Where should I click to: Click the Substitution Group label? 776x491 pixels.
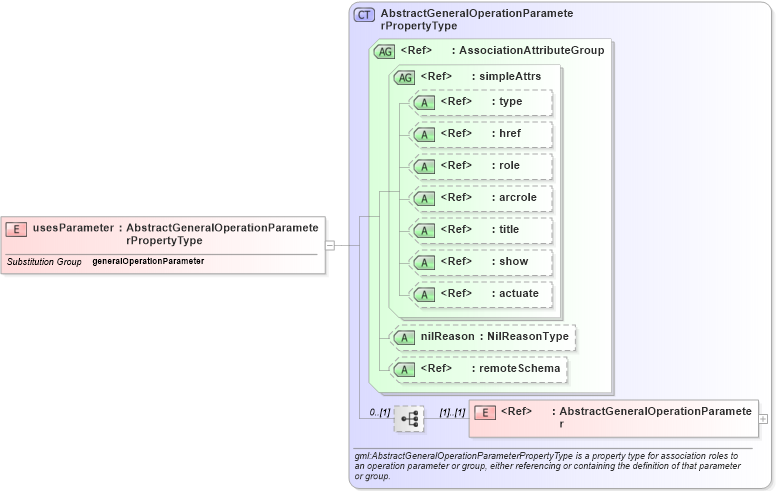[44, 262]
